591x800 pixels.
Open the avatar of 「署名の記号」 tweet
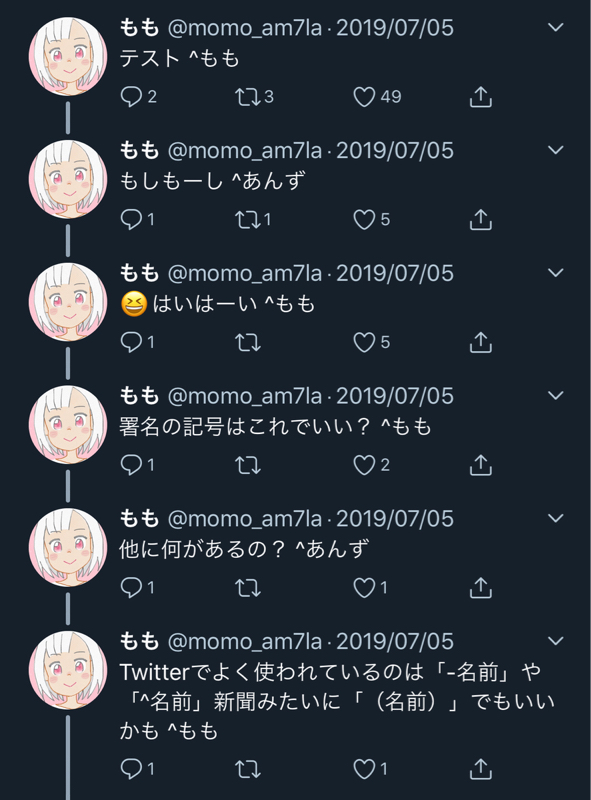tap(68, 424)
